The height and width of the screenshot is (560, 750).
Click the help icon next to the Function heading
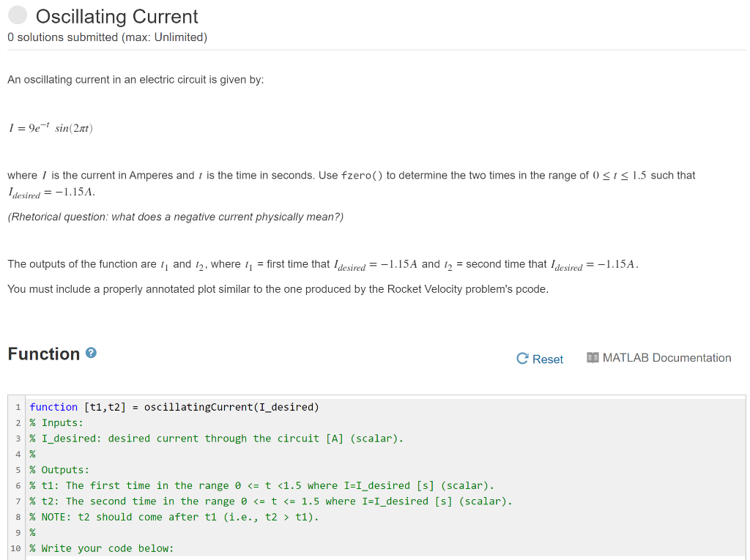(x=89, y=353)
